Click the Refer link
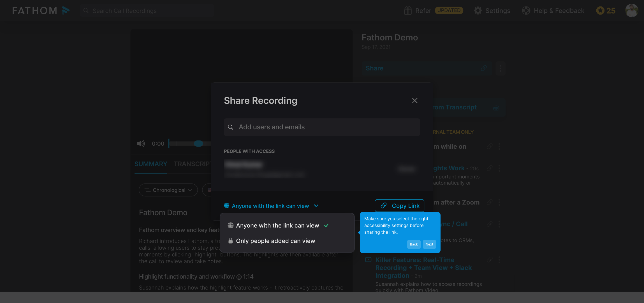The height and width of the screenshot is (303, 644). pyautogui.click(x=423, y=11)
